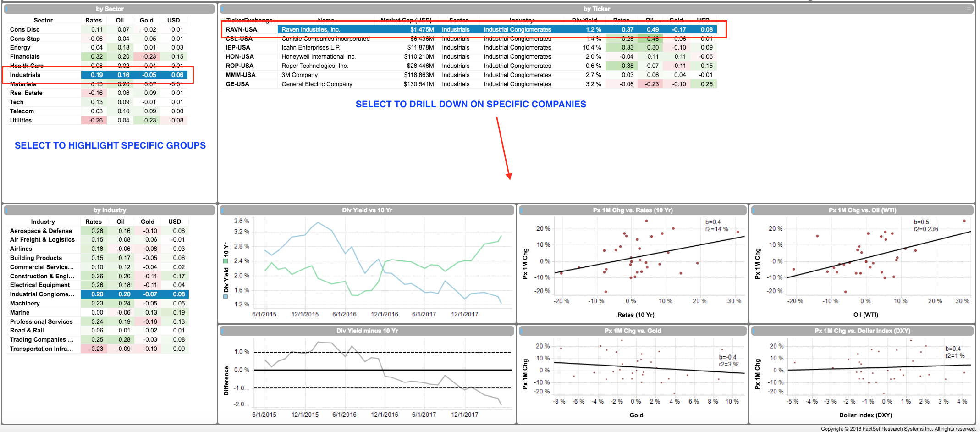Select the by Industry panel header

coord(110,210)
